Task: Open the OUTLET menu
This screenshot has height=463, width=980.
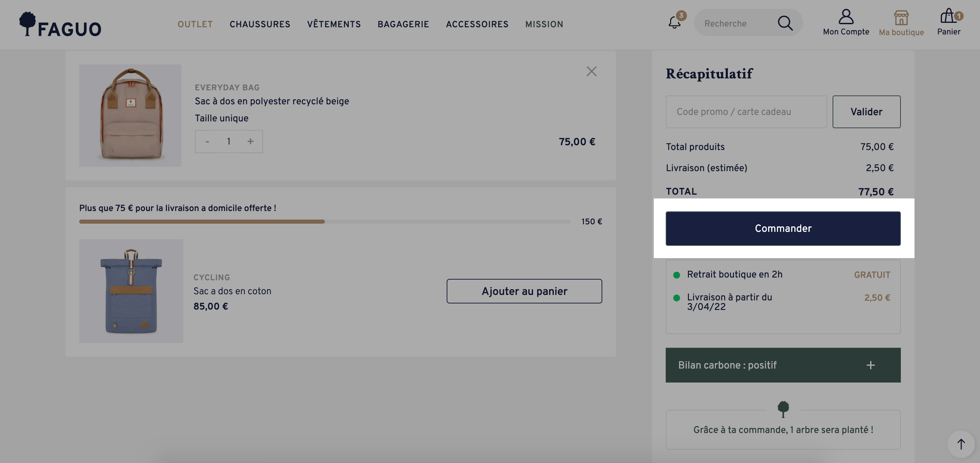Action: [195, 24]
